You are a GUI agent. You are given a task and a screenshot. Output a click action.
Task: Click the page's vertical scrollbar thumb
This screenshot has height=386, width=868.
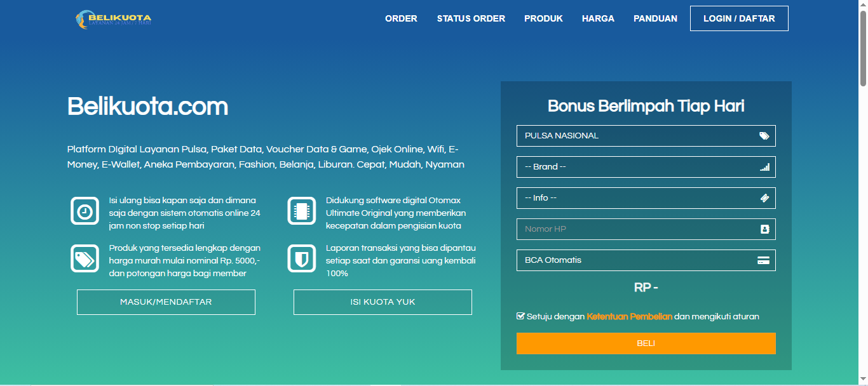click(863, 44)
